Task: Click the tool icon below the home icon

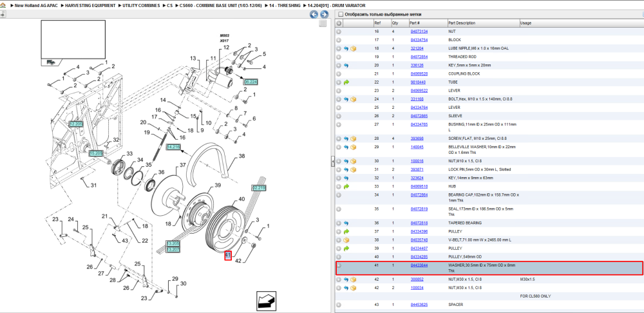Action: point(3,14)
